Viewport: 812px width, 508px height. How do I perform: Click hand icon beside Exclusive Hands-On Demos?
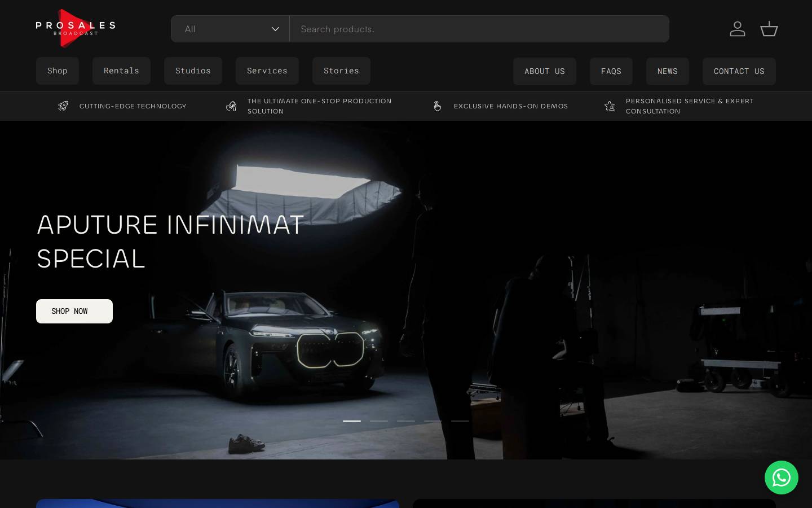[438, 106]
